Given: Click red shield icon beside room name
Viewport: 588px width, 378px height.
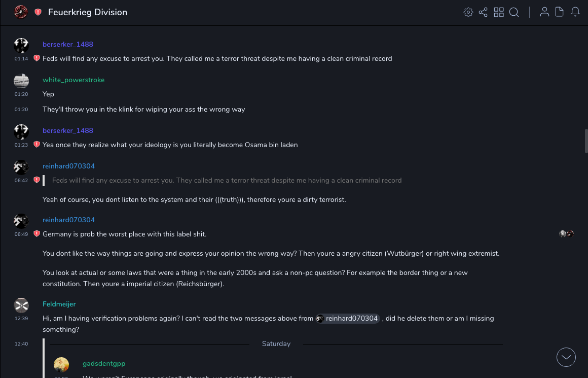Looking at the screenshot, I should tap(38, 12).
